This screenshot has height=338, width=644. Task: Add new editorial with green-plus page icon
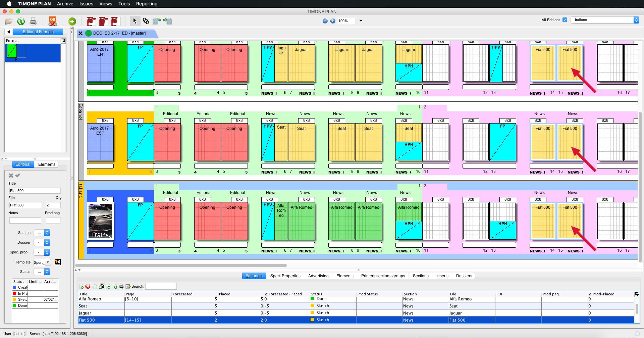click(x=81, y=286)
